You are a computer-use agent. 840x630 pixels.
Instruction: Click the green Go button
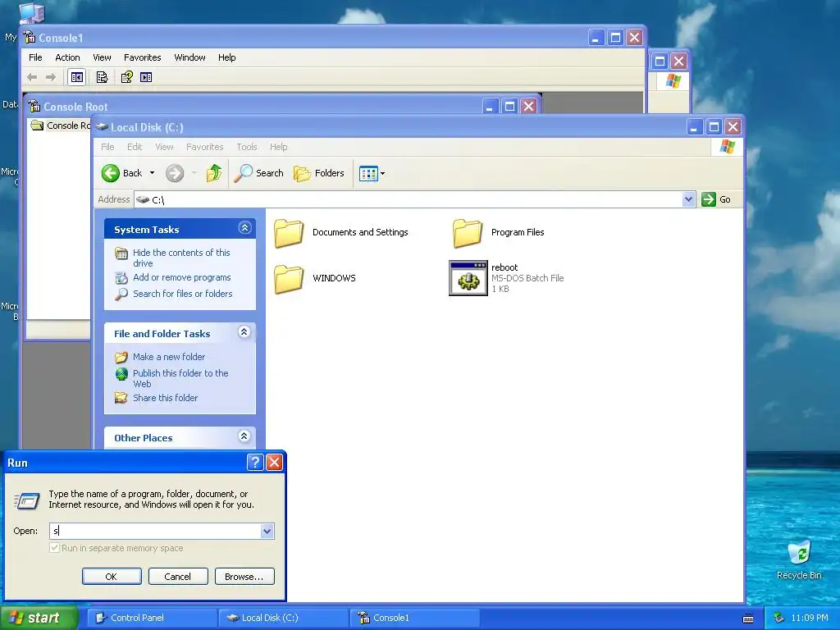(716, 199)
